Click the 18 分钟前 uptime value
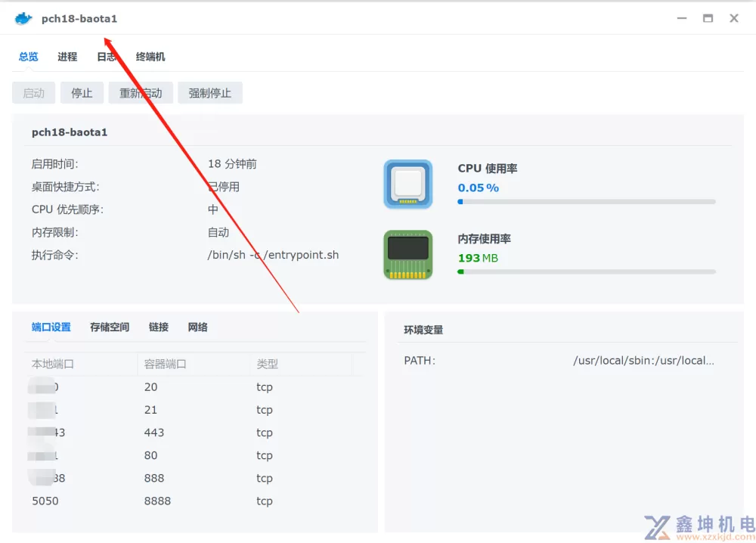Viewport: 756px width, 543px height. [x=232, y=164]
